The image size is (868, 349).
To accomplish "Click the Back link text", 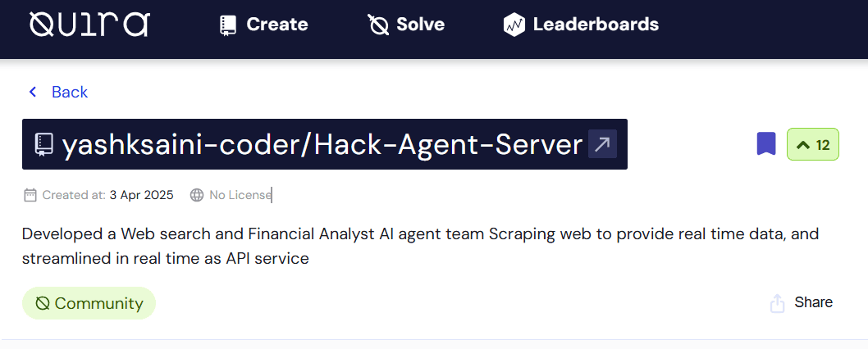I will [70, 92].
